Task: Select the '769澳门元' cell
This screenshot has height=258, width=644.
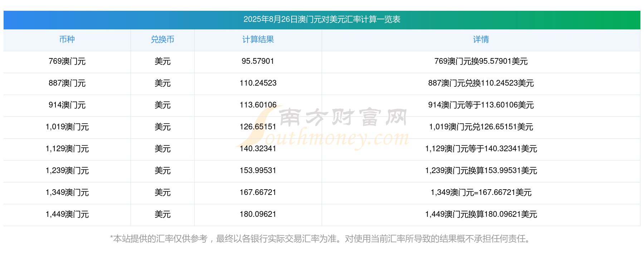Action: 67,61
